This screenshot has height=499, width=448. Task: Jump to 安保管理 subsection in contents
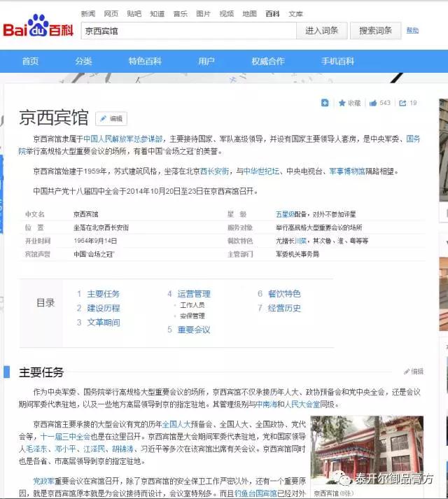click(192, 316)
